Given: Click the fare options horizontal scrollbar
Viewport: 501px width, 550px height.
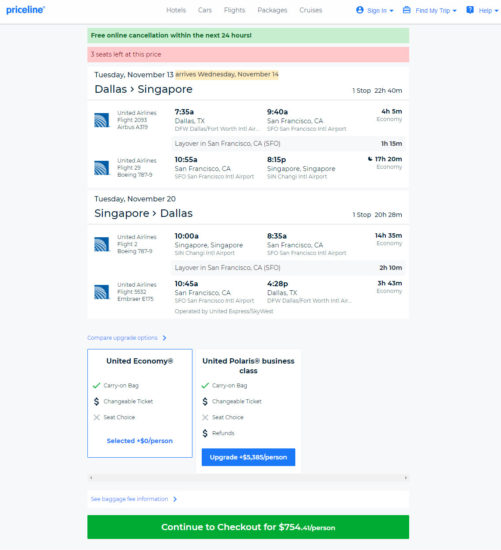Looking at the screenshot, I should 248,477.
